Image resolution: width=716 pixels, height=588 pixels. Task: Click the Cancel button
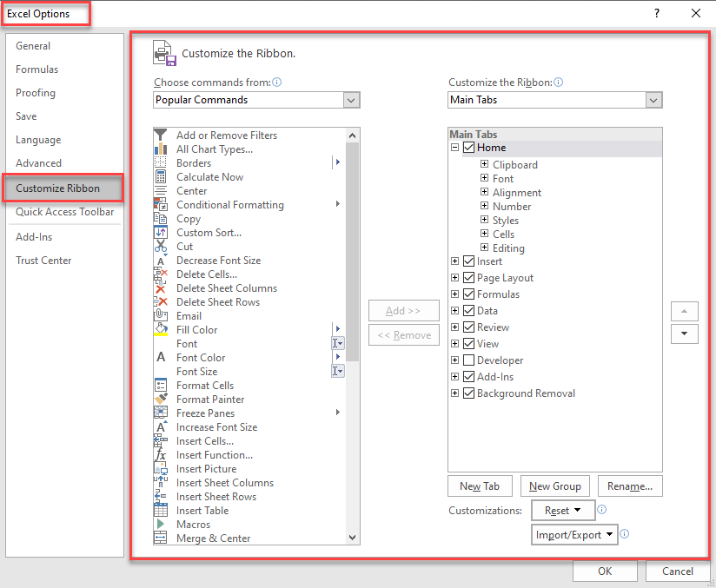point(678,571)
